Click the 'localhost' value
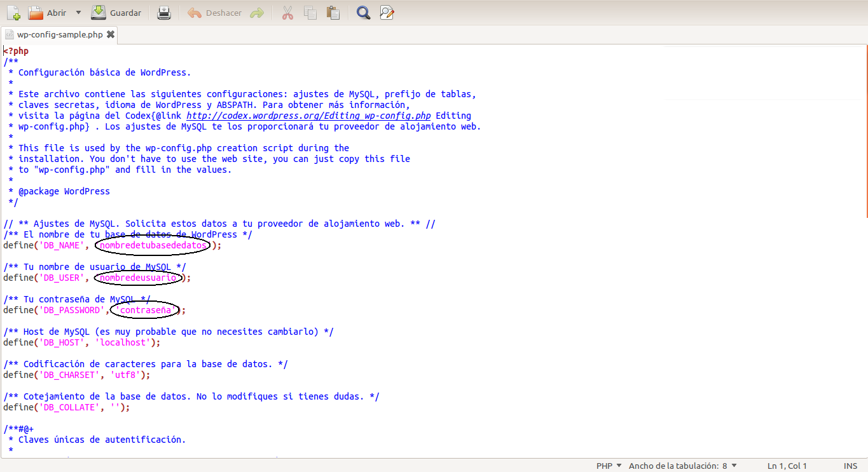This screenshot has width=868, height=472. (123, 342)
